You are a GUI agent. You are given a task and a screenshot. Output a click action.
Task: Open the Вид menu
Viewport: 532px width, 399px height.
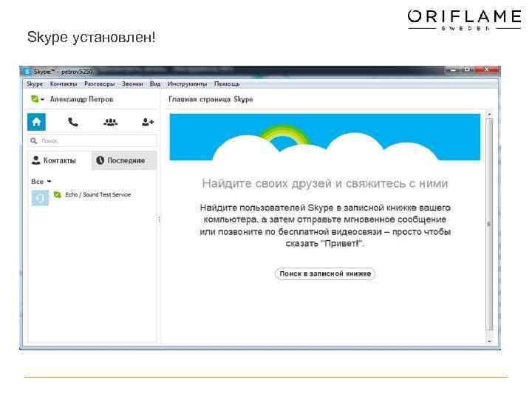point(154,83)
